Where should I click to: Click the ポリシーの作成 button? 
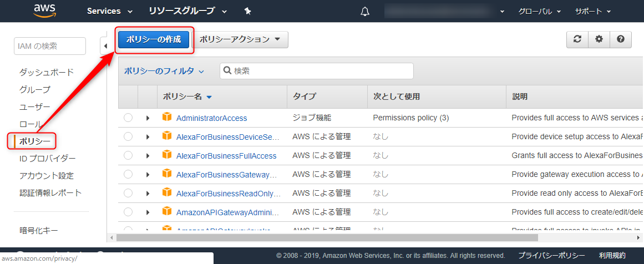[x=154, y=39]
